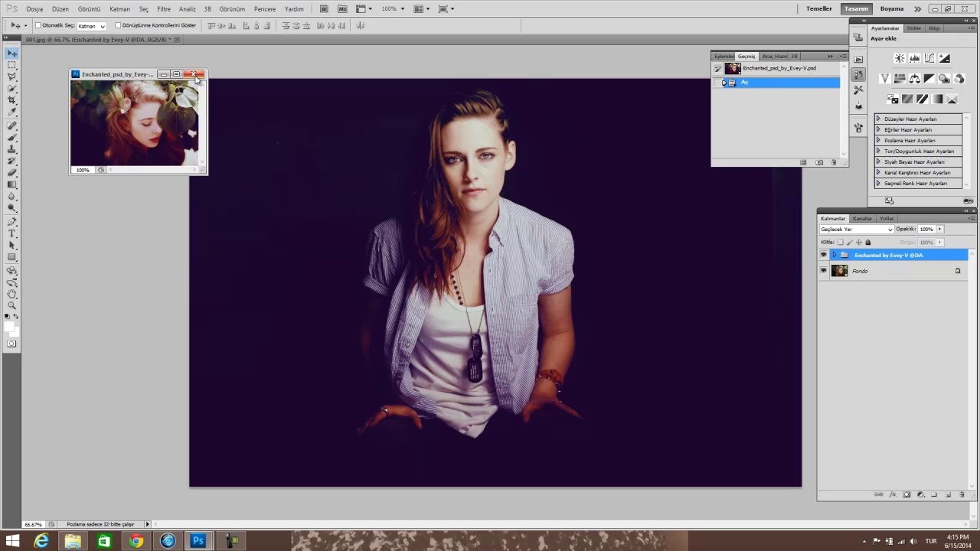Select the Eyedropper tool
This screenshot has height=551, width=980.
click(x=12, y=112)
